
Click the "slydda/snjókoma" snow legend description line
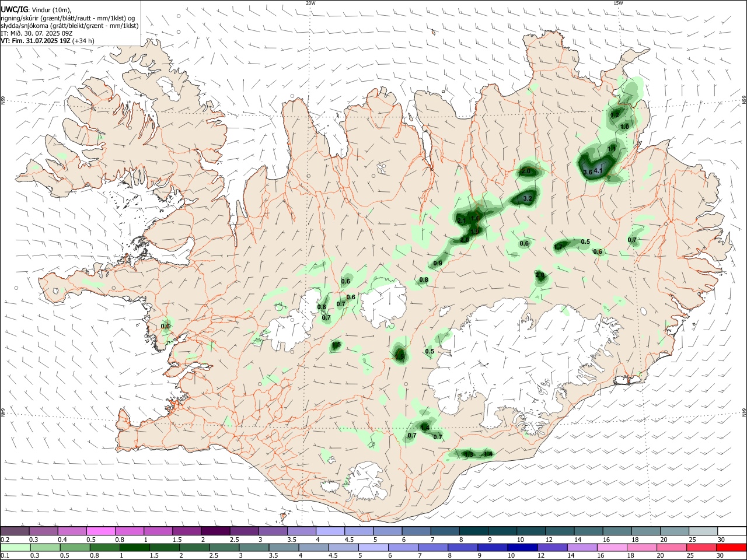pos(69,26)
